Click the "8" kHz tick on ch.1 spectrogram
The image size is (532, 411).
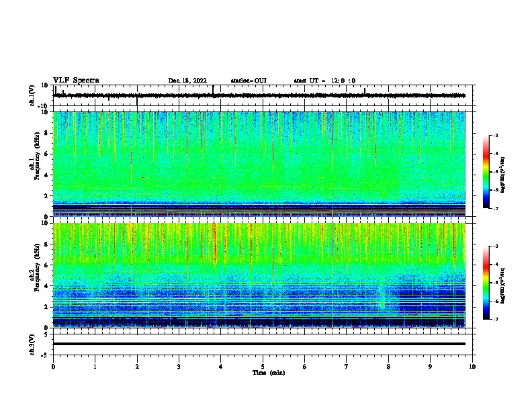46,133
